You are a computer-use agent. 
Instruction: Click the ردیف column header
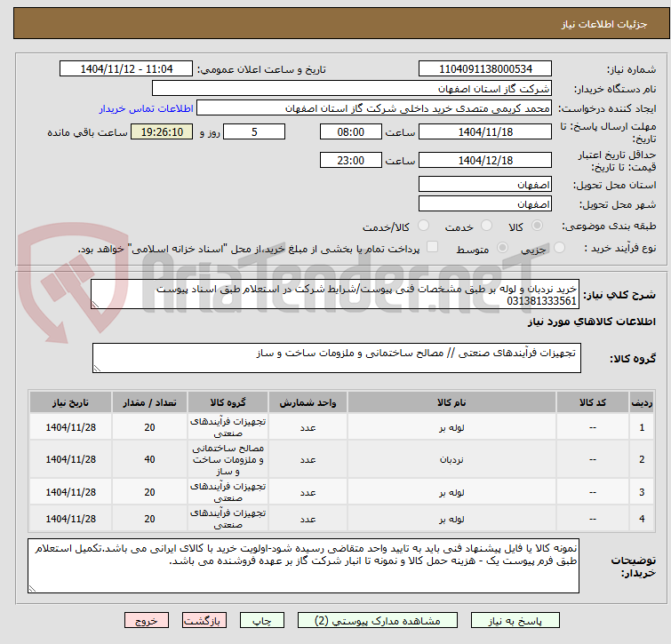tap(642, 402)
